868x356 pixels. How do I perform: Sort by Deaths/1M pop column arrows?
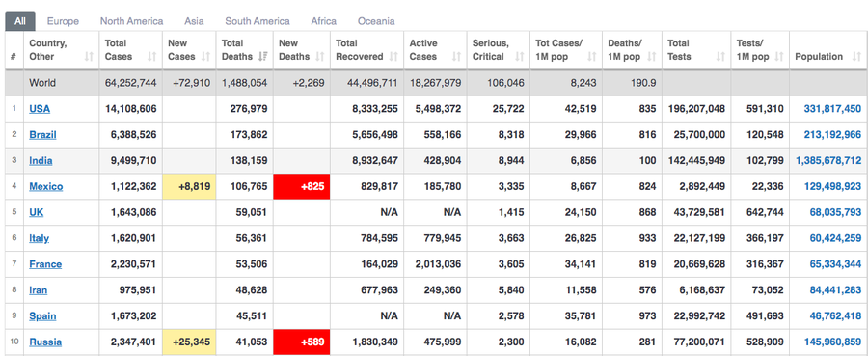[x=652, y=57]
